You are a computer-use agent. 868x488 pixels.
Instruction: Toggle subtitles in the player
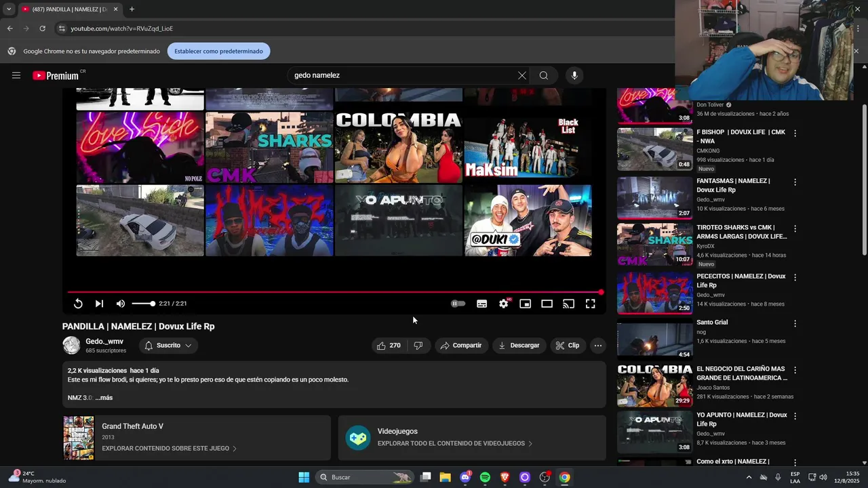[x=481, y=304]
